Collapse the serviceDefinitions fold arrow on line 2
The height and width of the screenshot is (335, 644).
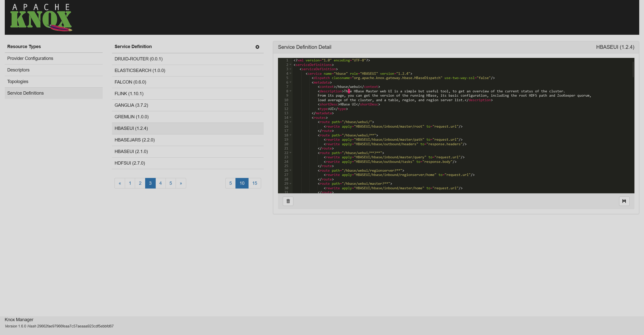coord(291,65)
